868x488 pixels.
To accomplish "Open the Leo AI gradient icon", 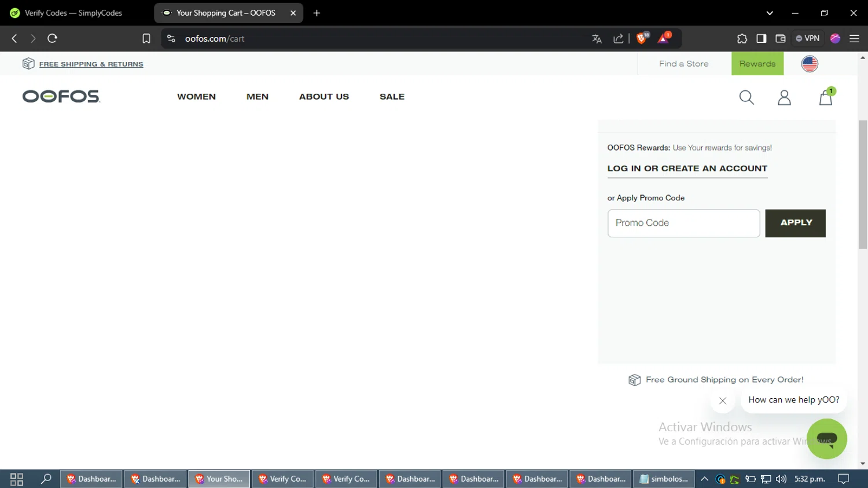I will [835, 38].
